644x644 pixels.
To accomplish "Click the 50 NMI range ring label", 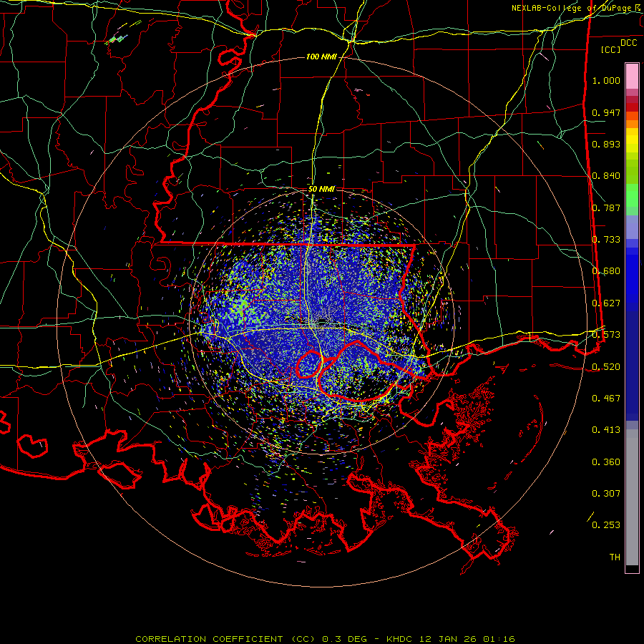I will point(321,190).
